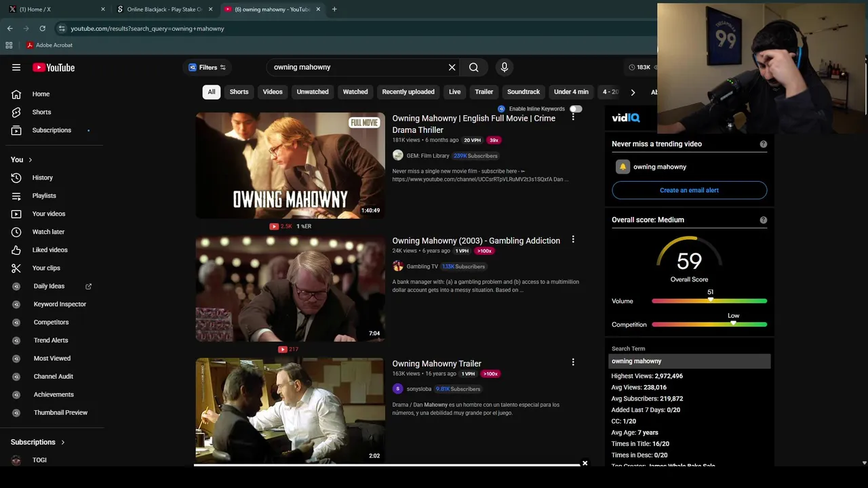Click the Competition score slider
868x488 pixels.
[709, 325]
